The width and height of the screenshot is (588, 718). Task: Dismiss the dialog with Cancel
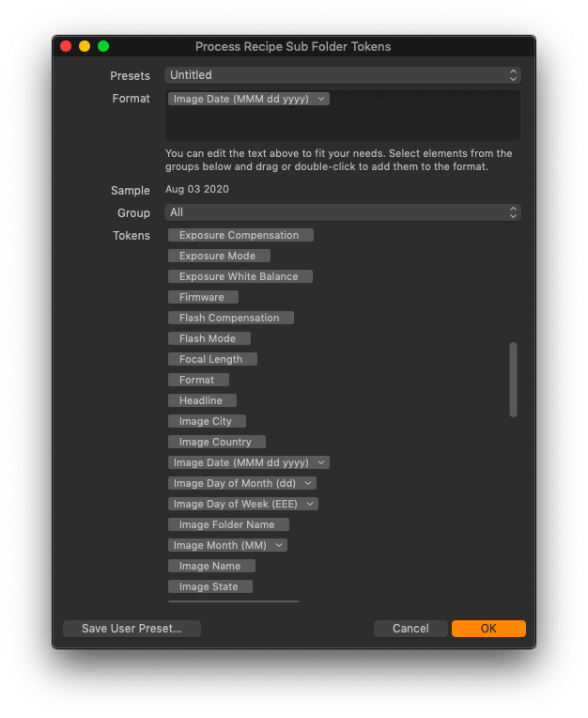[410, 628]
